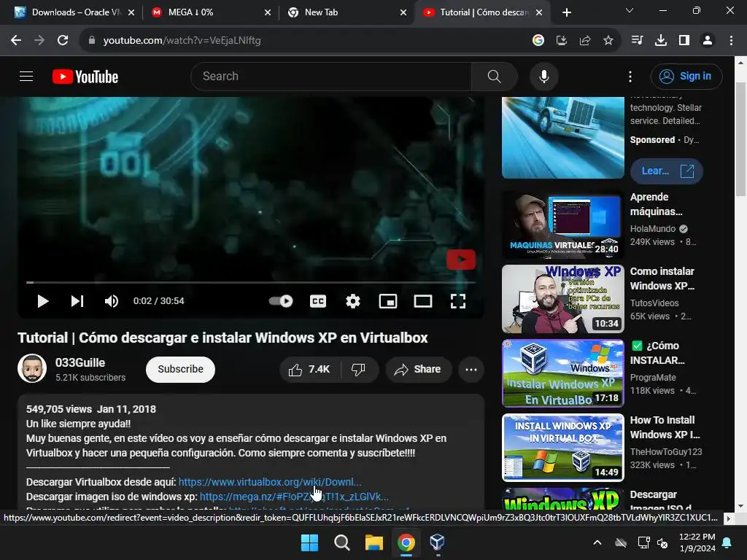Screen dimensions: 747x560
Task: Open File Explorer from the taskbar
Action: pos(374,542)
